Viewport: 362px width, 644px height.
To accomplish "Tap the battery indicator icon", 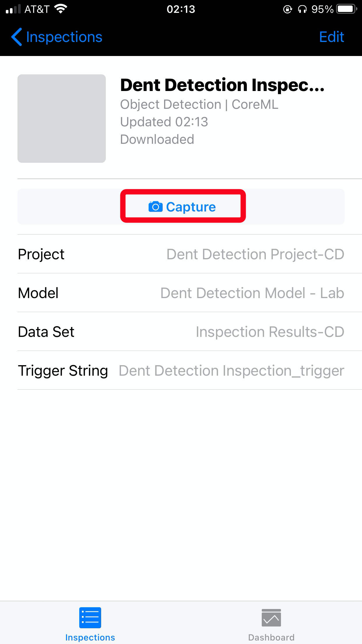I will coord(347,9).
